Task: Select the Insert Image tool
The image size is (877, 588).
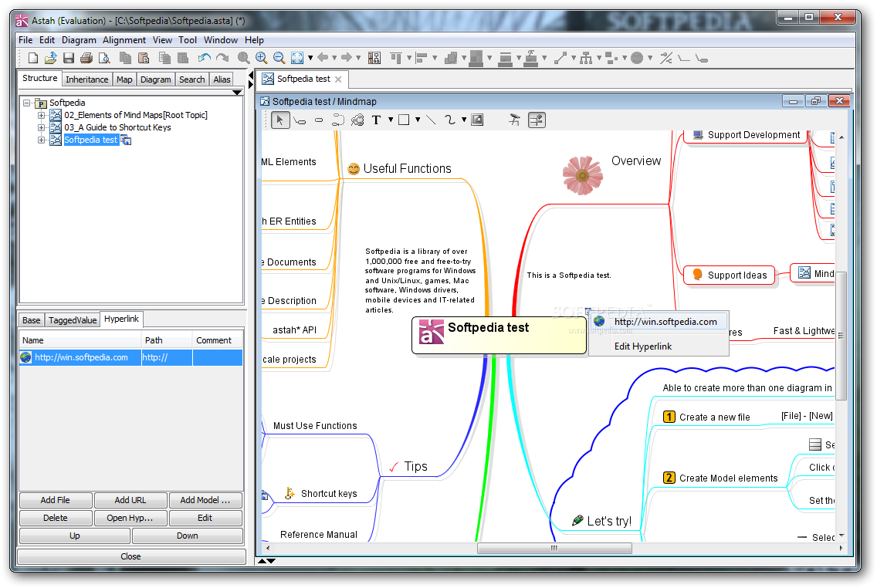Action: pos(477,120)
